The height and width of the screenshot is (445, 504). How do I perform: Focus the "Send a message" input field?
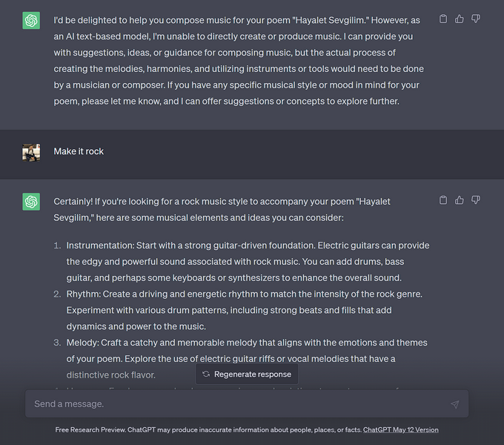237,404
